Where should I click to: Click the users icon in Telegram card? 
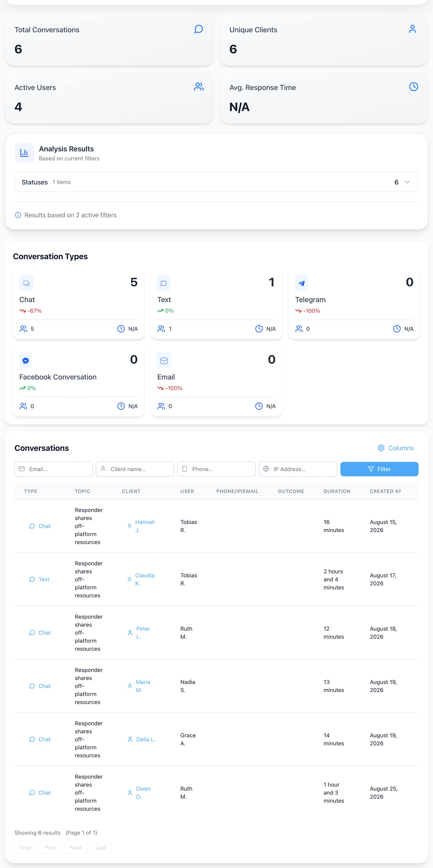tap(299, 329)
